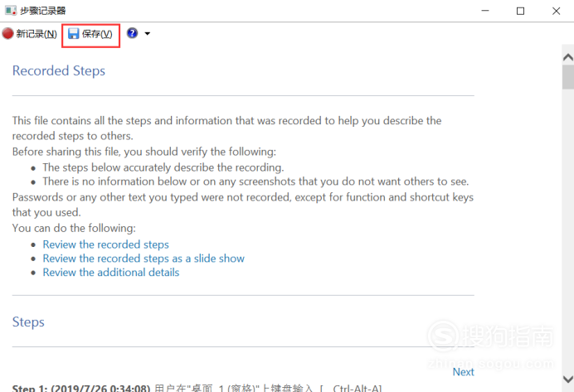The height and width of the screenshot is (392, 574).
Task: Start a new recording with 新记录(N)
Action: pyautogui.click(x=30, y=34)
